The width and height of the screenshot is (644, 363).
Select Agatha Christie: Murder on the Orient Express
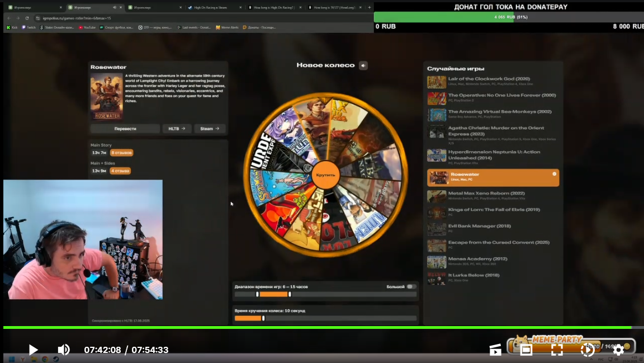493,134
